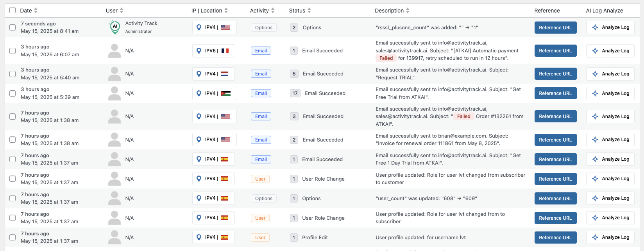
Task: Toggle the select-all checkbox in table header
Action: [x=13, y=11]
